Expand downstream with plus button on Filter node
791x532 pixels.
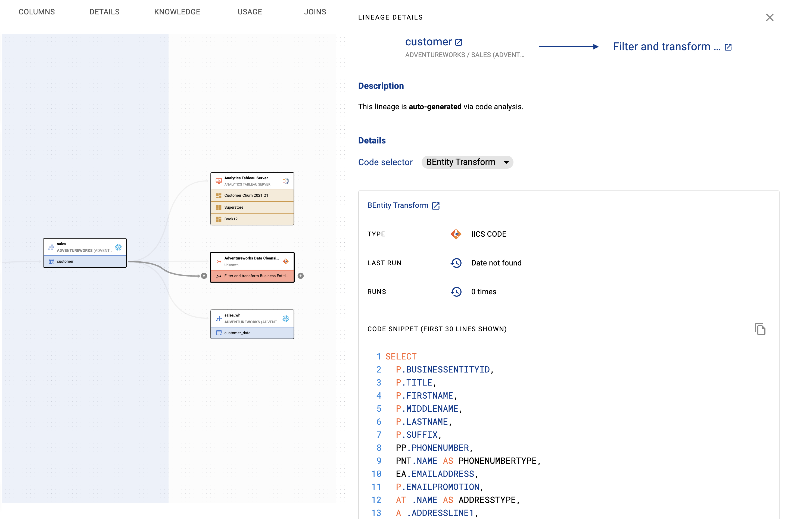pyautogui.click(x=301, y=276)
